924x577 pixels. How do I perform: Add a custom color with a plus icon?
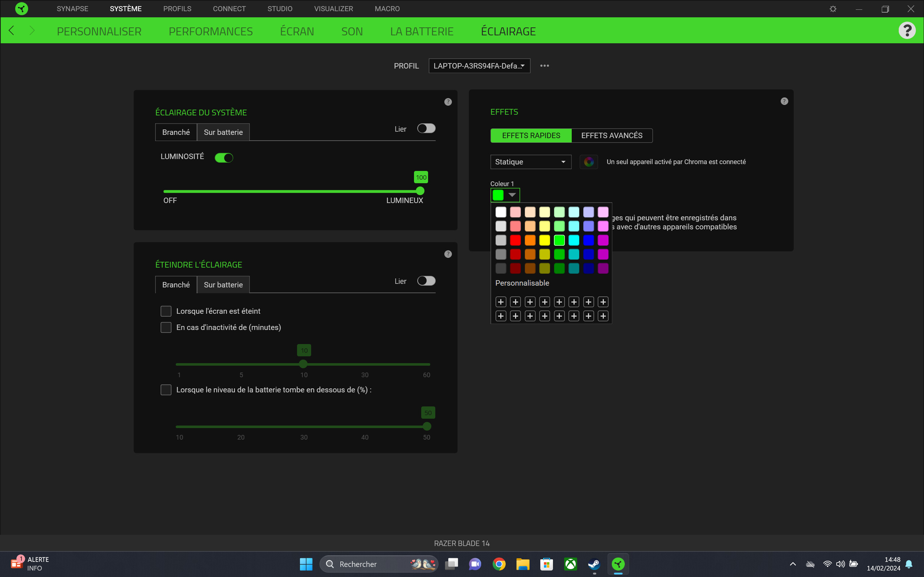[501, 301]
